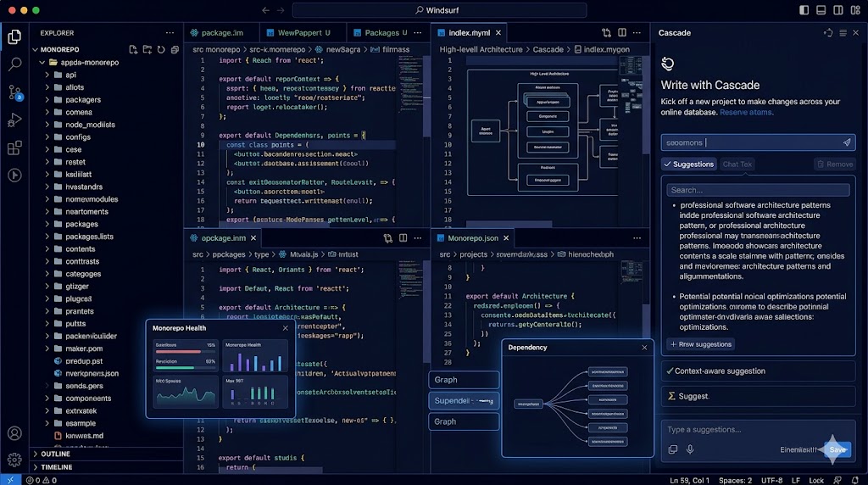The width and height of the screenshot is (868, 485).
Task: Click the Save button in Cascade panel
Action: (x=837, y=449)
